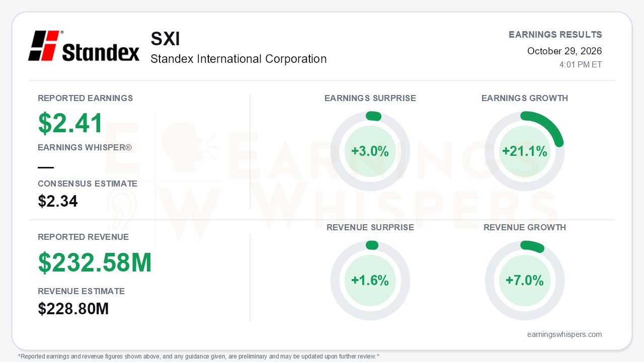Click the EARNINGS WHISPER® label

click(x=85, y=148)
